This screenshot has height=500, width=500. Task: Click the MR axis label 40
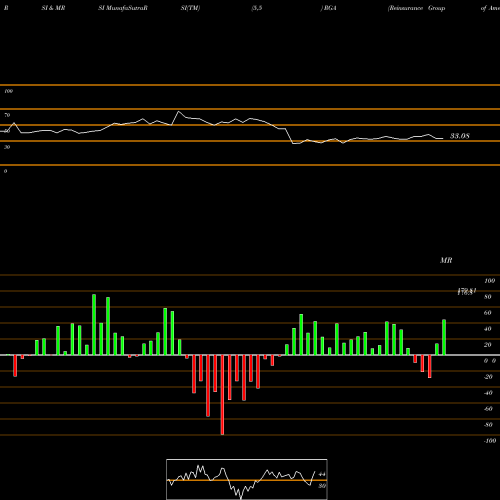488,329
